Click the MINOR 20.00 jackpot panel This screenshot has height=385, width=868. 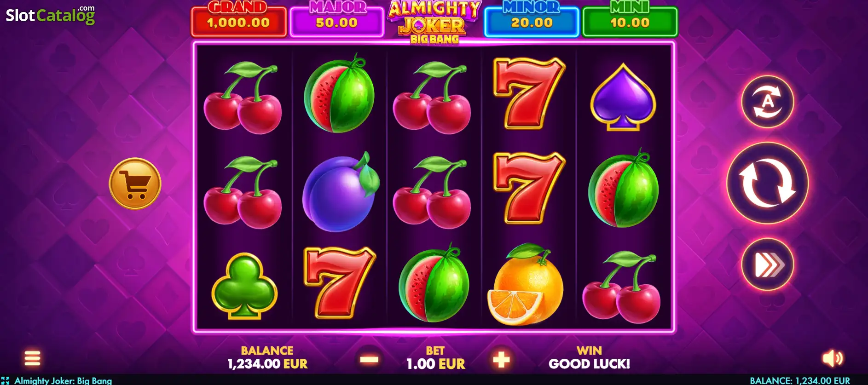[x=532, y=21]
